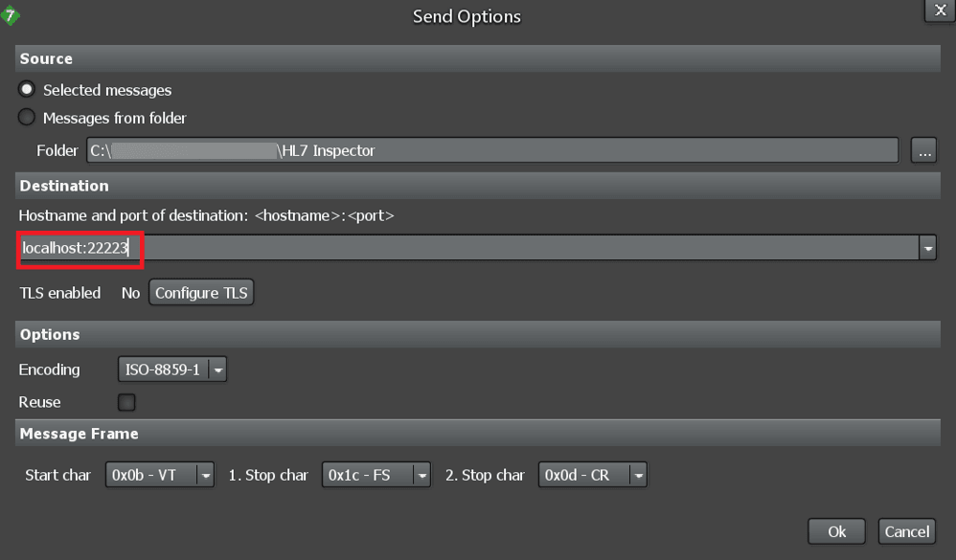
Task: Toggle the Reuse checkbox
Action: (125, 402)
